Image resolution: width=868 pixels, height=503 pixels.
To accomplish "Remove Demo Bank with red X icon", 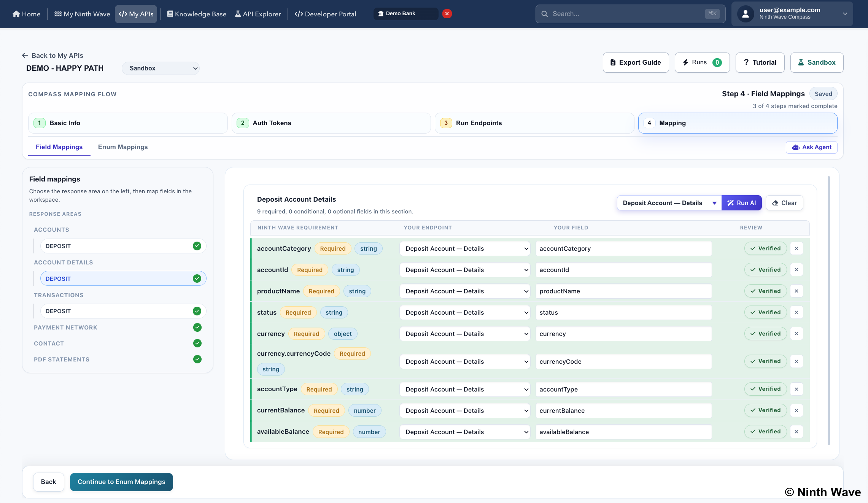I will pos(447,14).
